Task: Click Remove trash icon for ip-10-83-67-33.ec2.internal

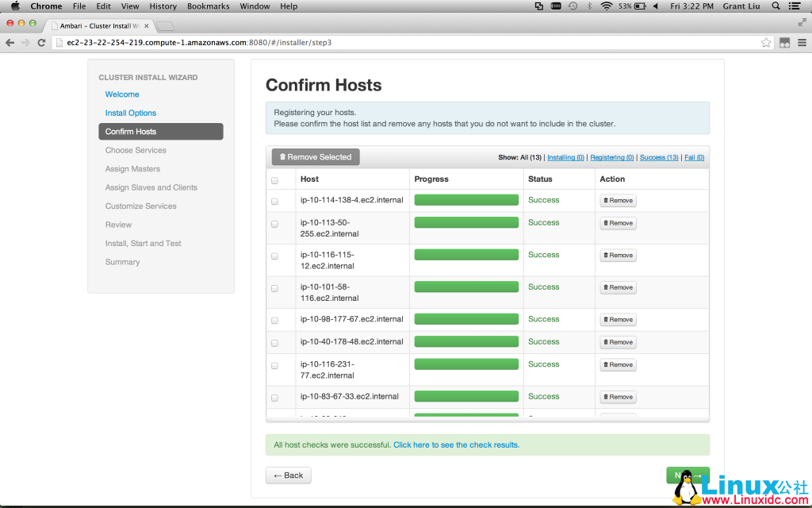Action: pos(605,396)
